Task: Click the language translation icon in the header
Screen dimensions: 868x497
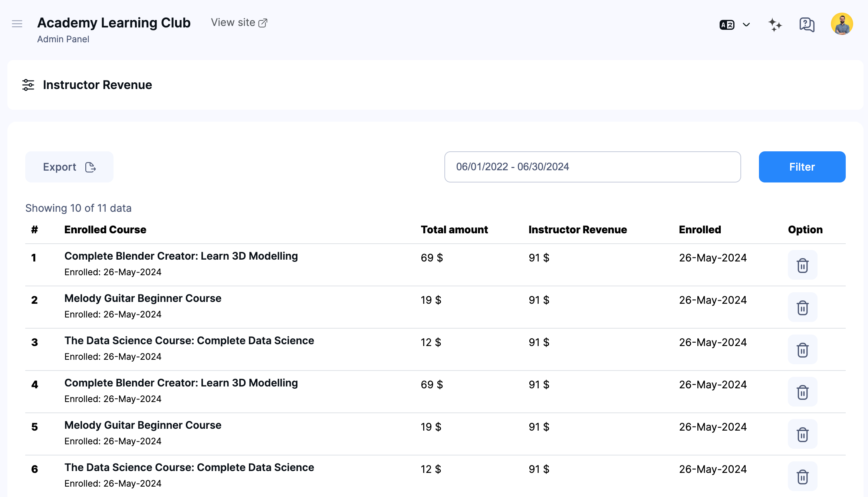Action: [x=727, y=24]
